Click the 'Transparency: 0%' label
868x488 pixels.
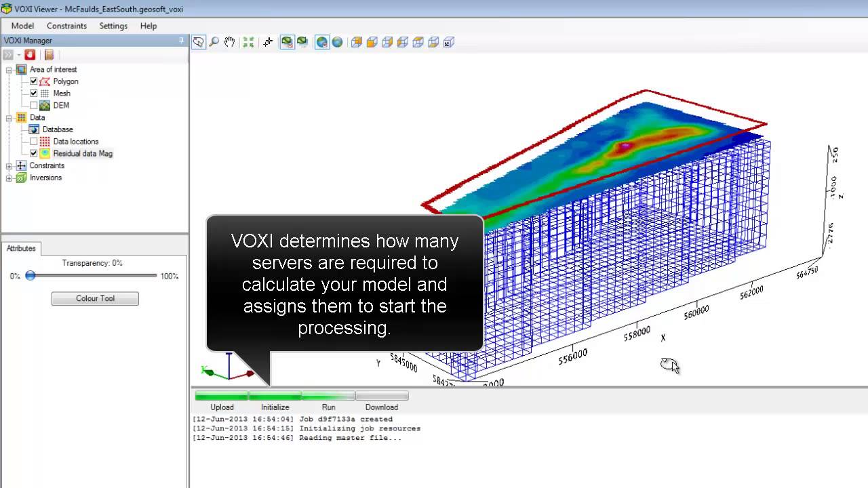pos(92,263)
